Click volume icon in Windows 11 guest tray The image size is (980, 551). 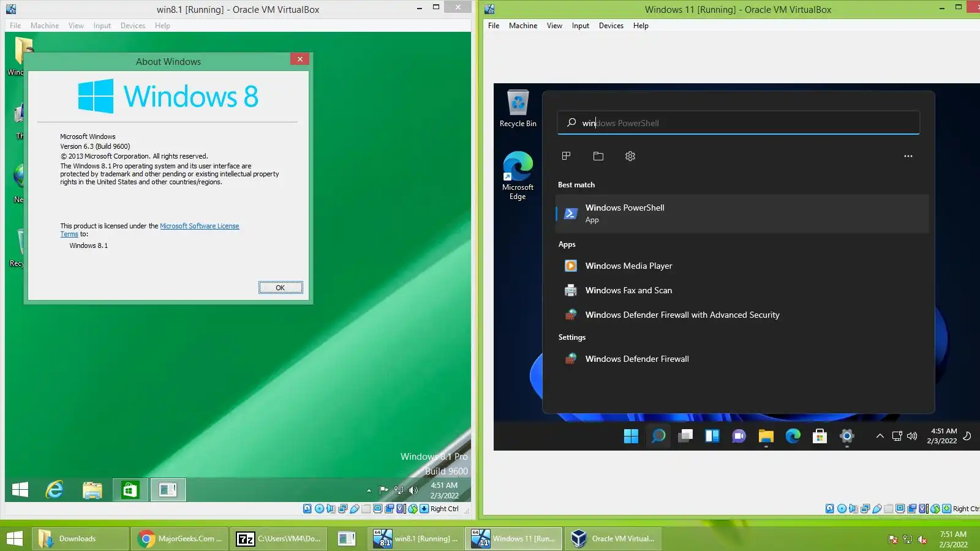tap(912, 436)
